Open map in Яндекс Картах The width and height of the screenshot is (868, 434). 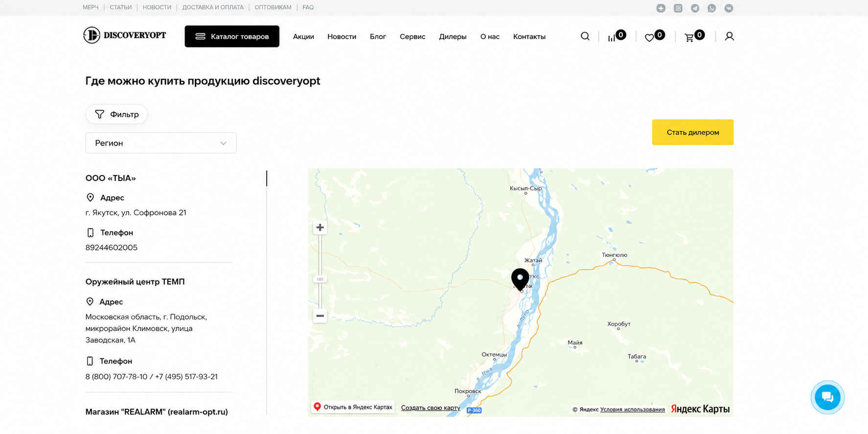pyautogui.click(x=353, y=407)
